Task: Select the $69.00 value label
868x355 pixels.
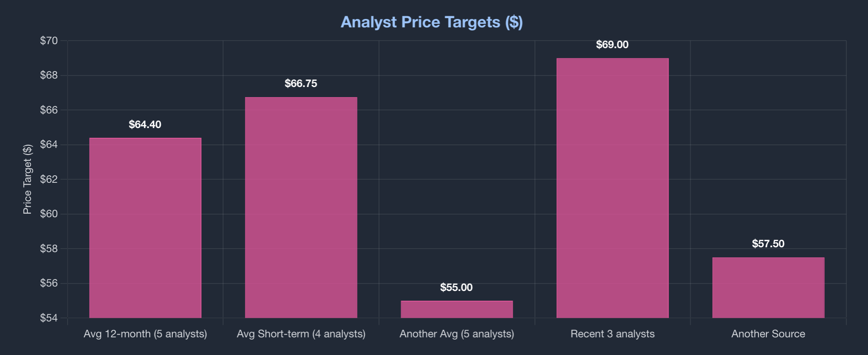Action: (x=612, y=45)
